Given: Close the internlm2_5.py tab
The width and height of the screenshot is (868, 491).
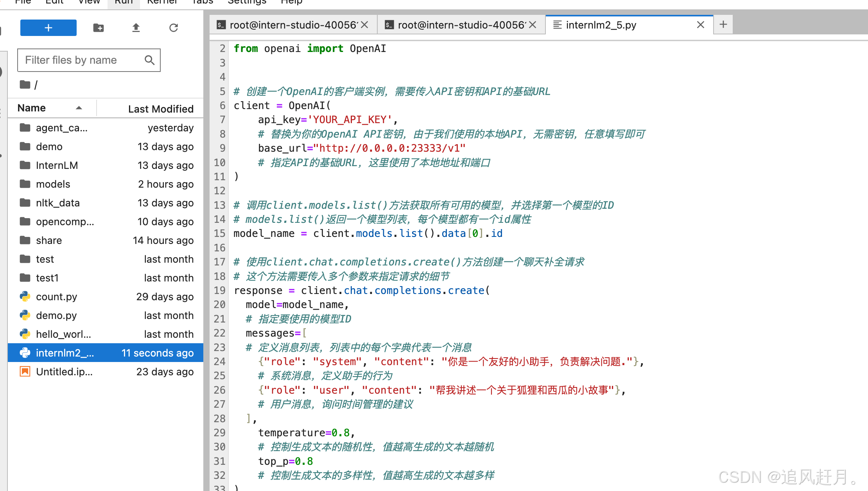Looking at the screenshot, I should 701,25.
